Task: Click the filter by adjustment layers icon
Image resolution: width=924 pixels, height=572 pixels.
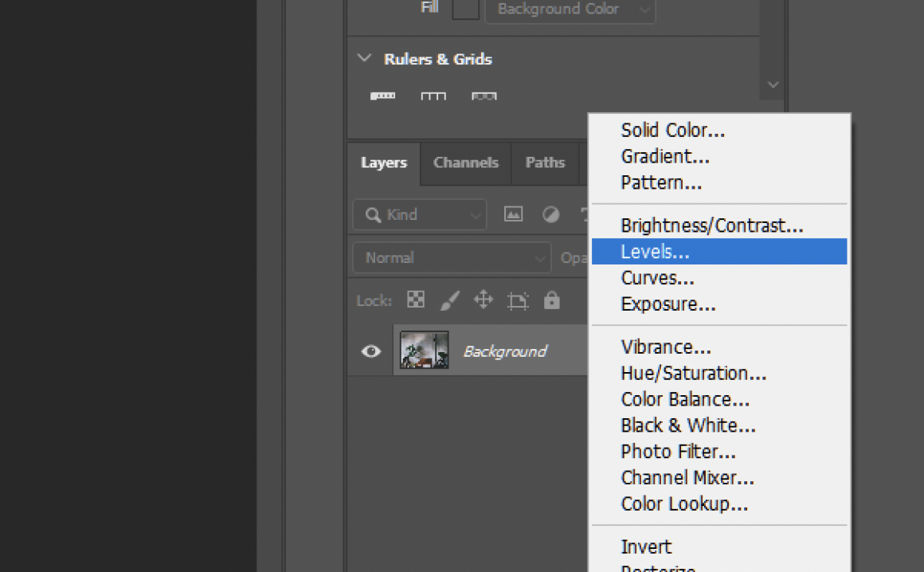Action: coord(550,214)
